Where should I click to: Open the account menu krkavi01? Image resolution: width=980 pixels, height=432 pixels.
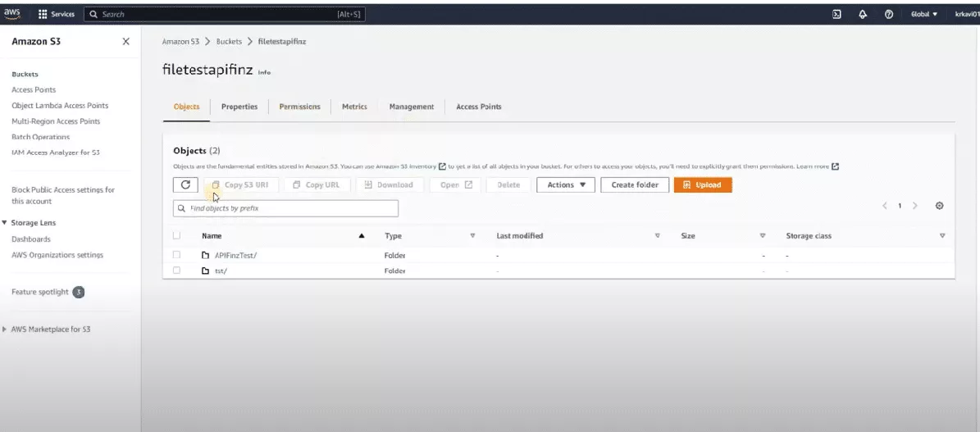click(966, 14)
